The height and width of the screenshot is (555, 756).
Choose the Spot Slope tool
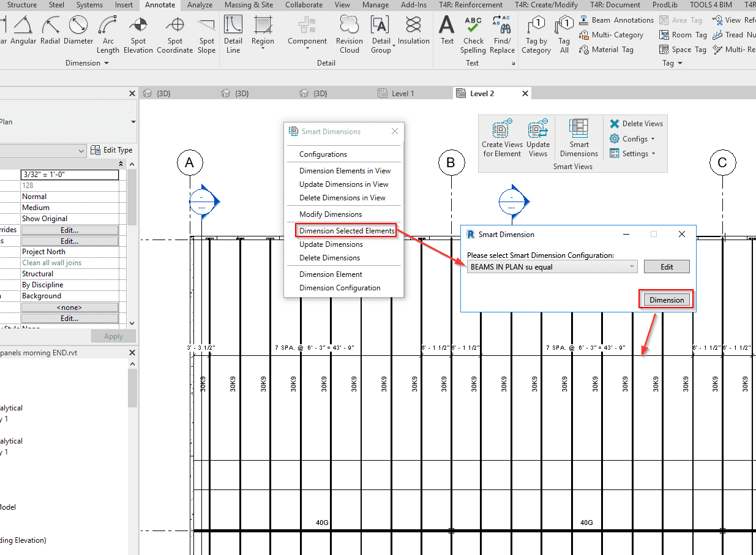207,34
